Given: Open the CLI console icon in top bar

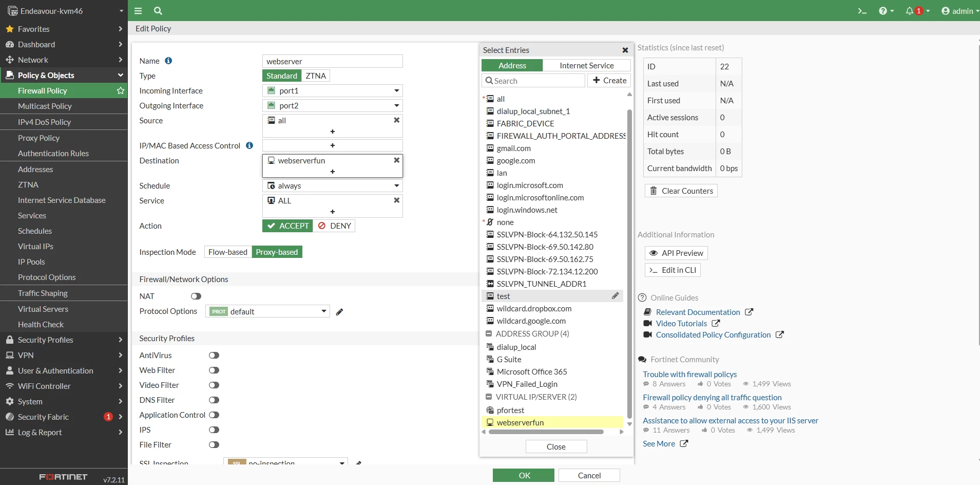Looking at the screenshot, I should tap(862, 11).
